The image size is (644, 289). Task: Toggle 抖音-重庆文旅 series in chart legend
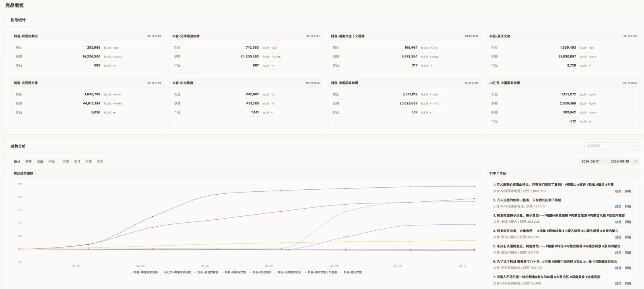[x=351, y=273]
